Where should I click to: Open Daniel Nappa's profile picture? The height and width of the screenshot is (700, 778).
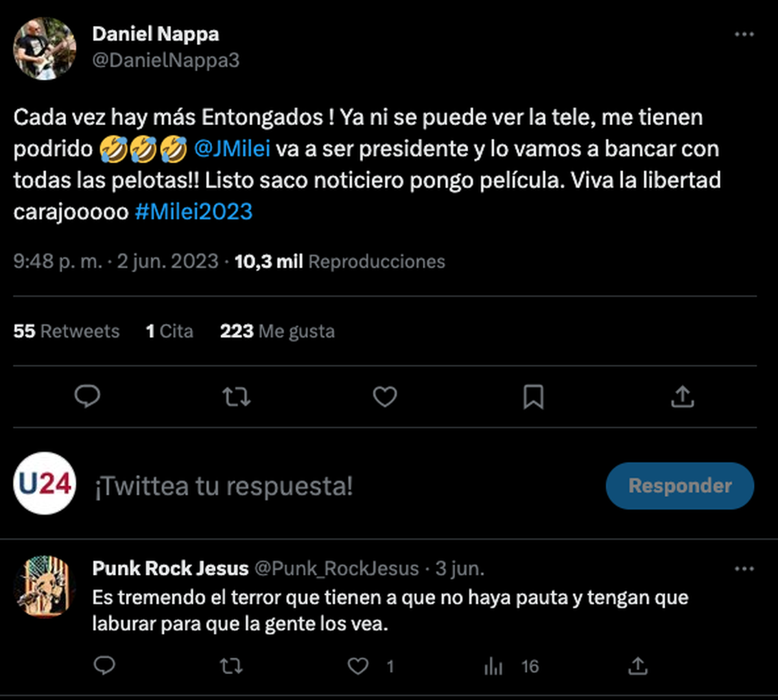pyautogui.click(x=45, y=49)
